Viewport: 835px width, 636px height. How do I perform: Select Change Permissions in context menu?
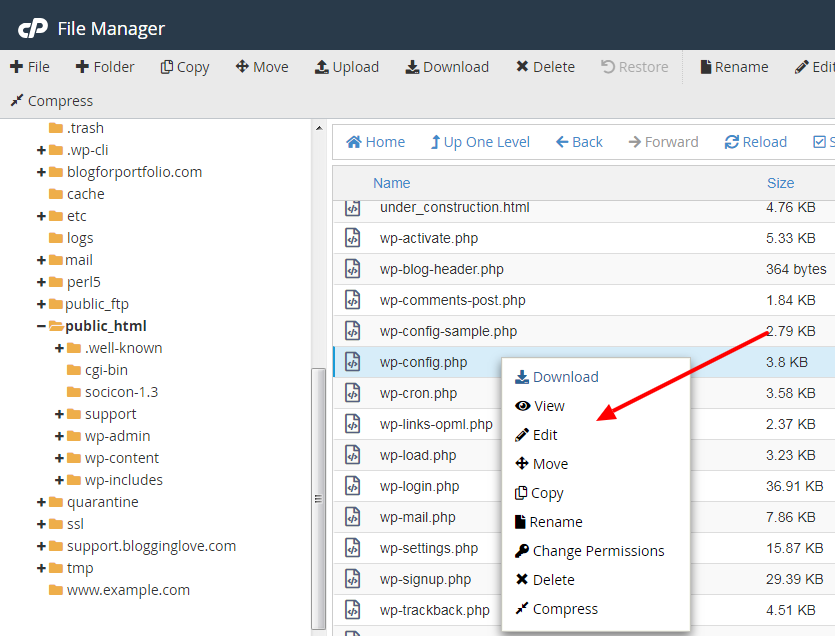point(597,551)
